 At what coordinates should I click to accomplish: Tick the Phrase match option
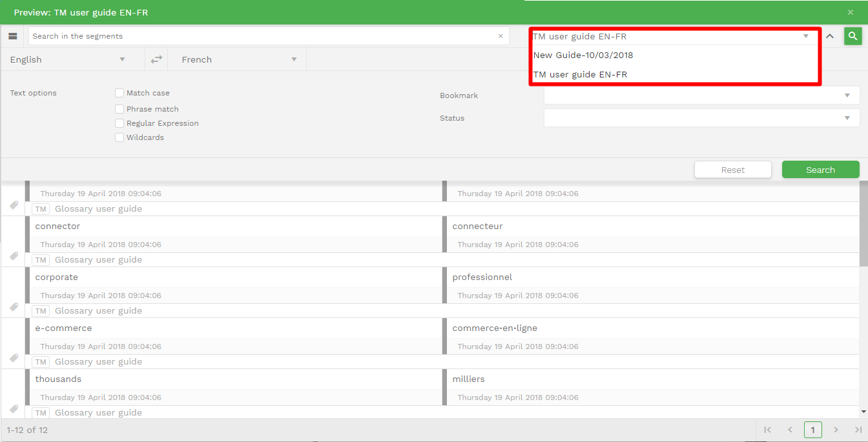[x=119, y=109]
